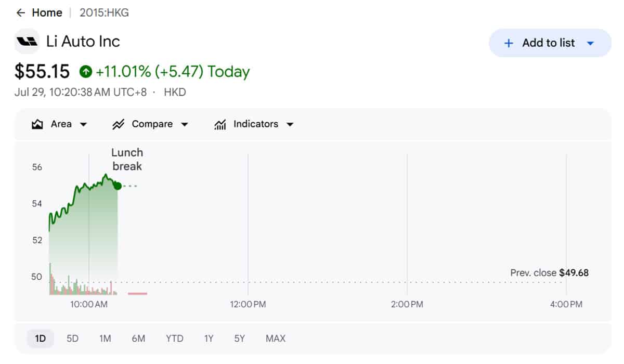
Task: Click the 2:00 PM axis label
Action: click(407, 304)
